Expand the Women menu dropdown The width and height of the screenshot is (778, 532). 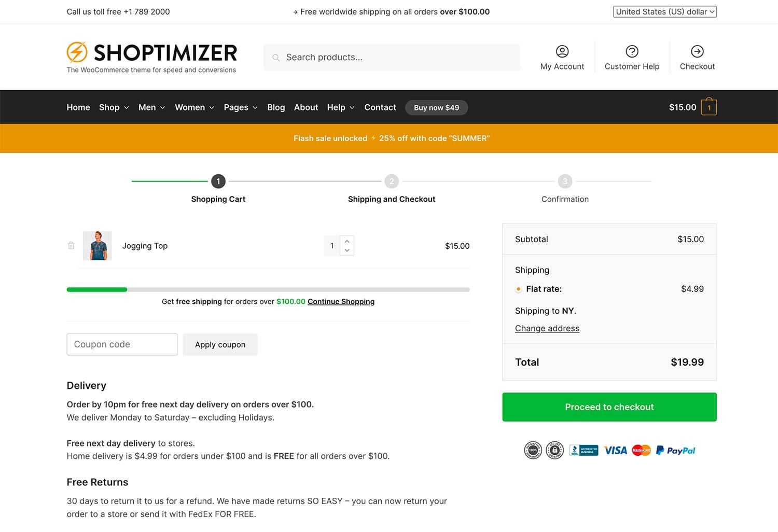pos(195,107)
